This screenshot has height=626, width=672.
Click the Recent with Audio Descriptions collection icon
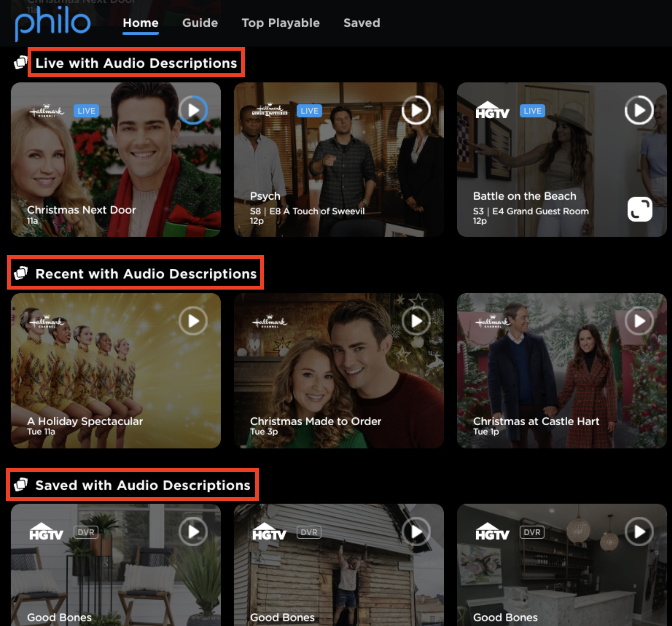(x=21, y=273)
